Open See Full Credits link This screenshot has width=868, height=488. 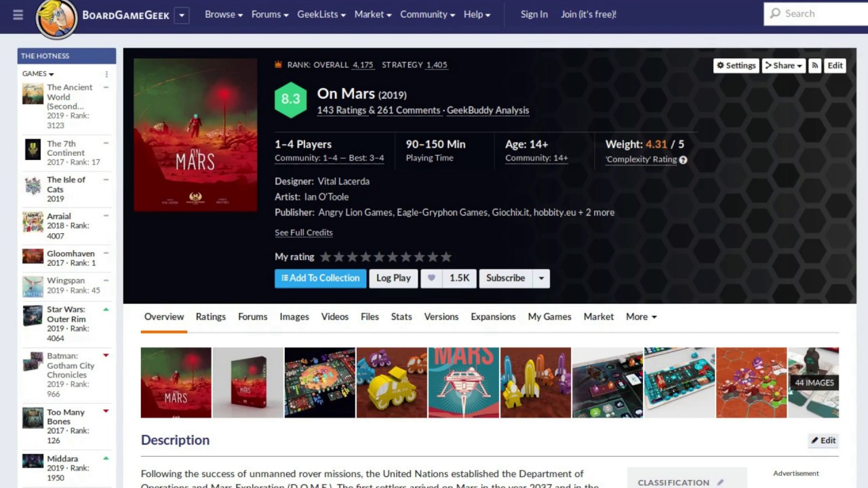(304, 232)
